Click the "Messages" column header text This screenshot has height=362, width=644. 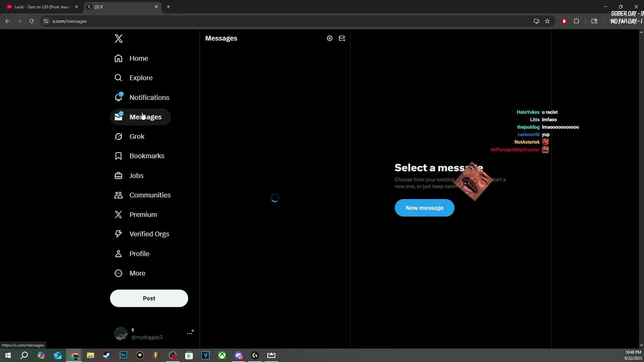(x=221, y=38)
